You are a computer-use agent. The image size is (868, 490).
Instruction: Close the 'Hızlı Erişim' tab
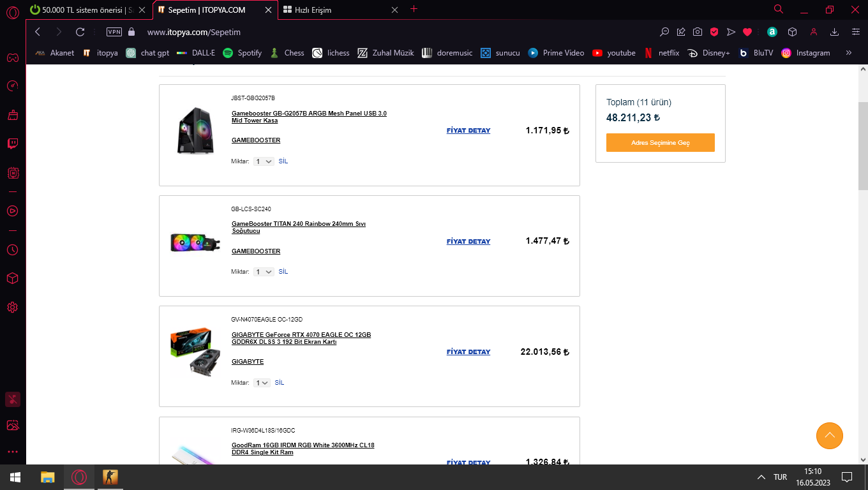(394, 10)
